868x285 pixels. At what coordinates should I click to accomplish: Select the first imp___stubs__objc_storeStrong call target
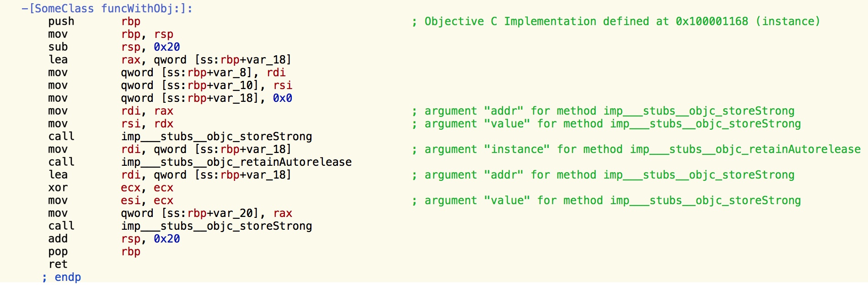(216, 137)
